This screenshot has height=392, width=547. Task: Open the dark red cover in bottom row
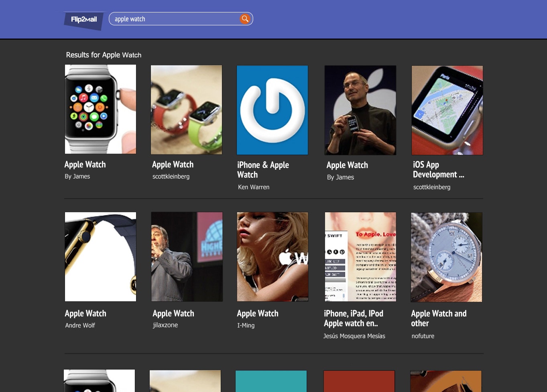[x=359, y=381]
